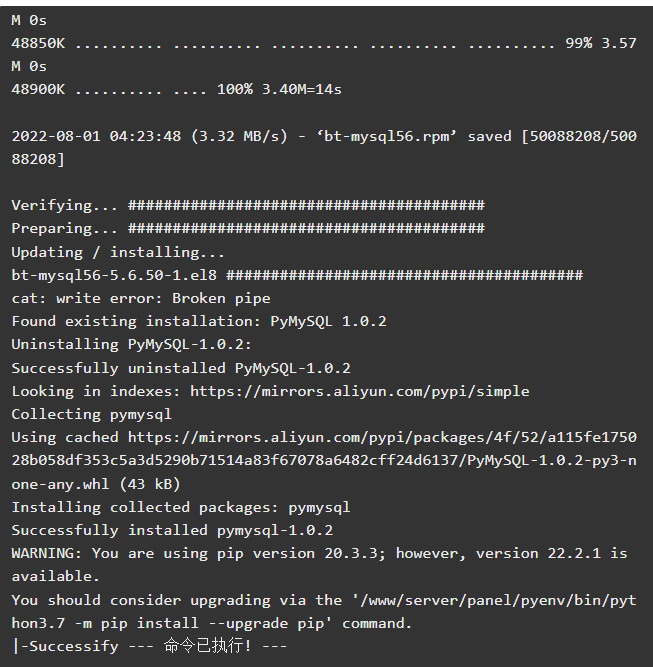The image size is (653, 667).
Task: Click the 'Verifying...' hash progress bar
Action: click(x=306, y=205)
